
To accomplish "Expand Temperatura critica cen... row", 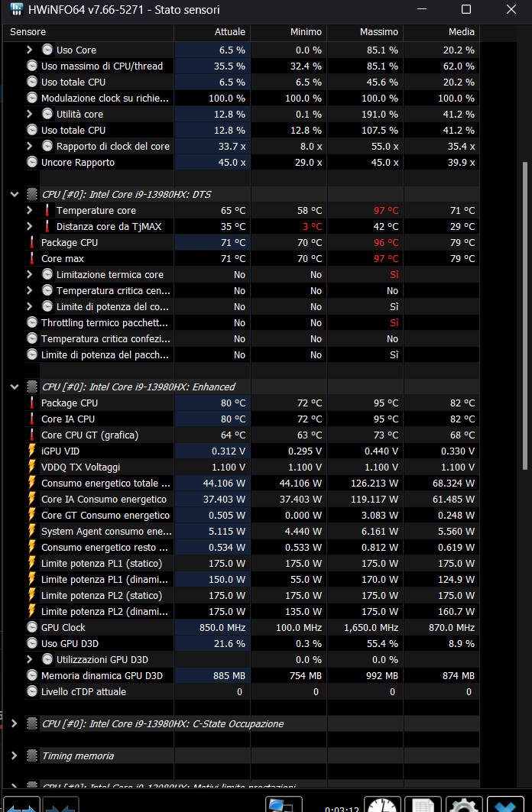I will tap(30, 291).
